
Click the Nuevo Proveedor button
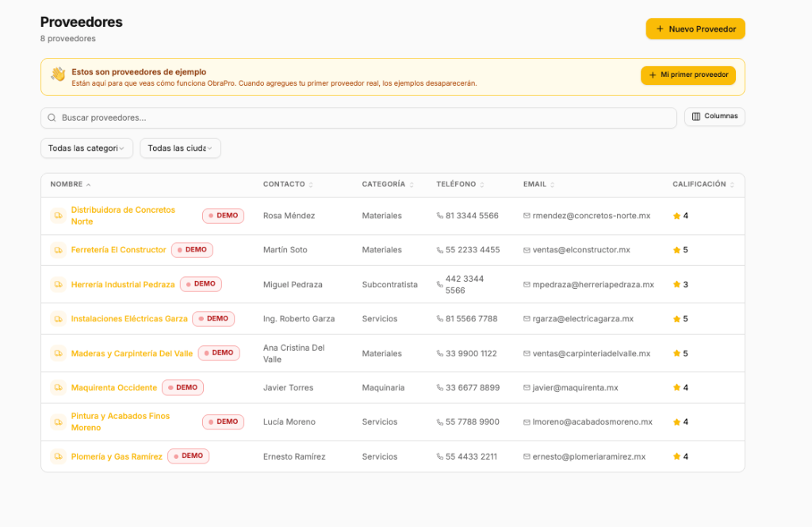tap(695, 29)
